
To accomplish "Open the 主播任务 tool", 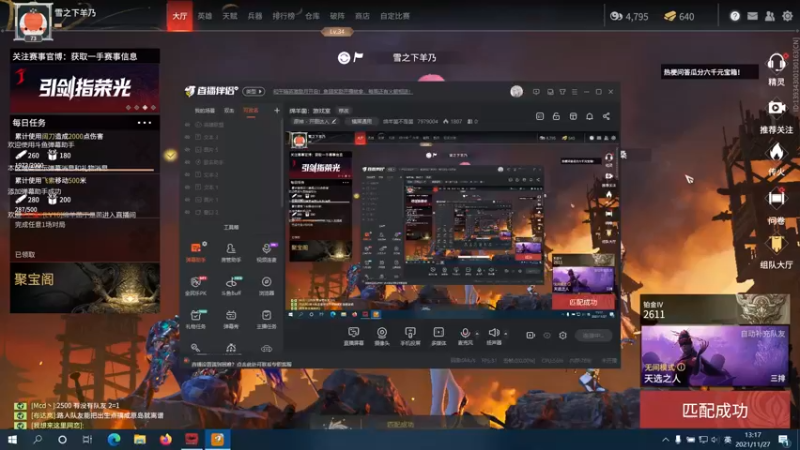I will tap(266, 319).
